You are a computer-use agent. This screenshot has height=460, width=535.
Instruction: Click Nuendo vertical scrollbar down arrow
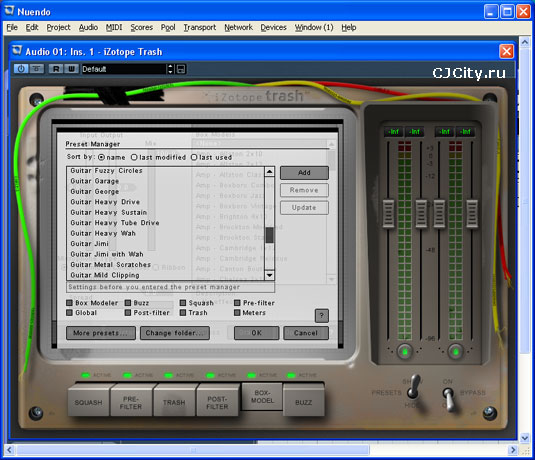(525, 437)
